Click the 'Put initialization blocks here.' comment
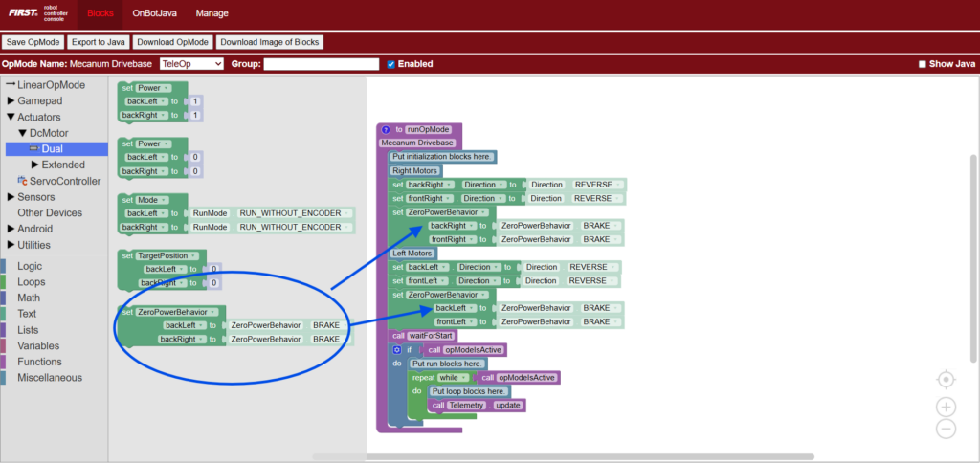Screen dimensions: 980x463 pos(442,157)
